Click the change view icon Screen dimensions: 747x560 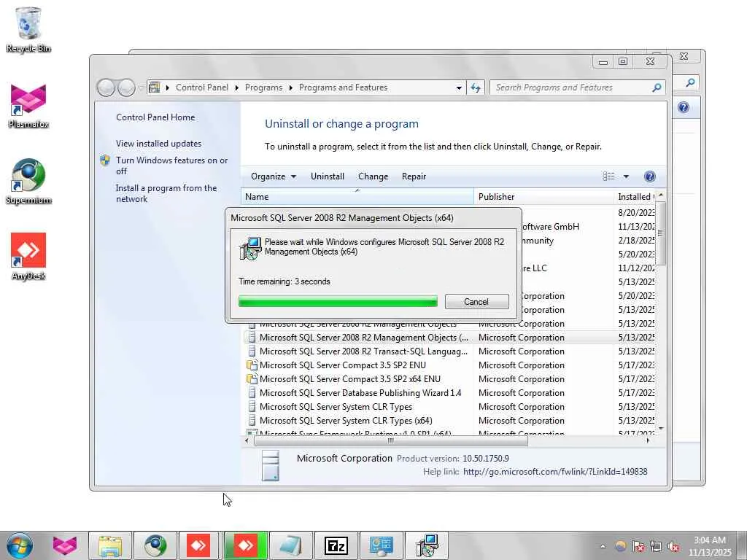pos(609,176)
